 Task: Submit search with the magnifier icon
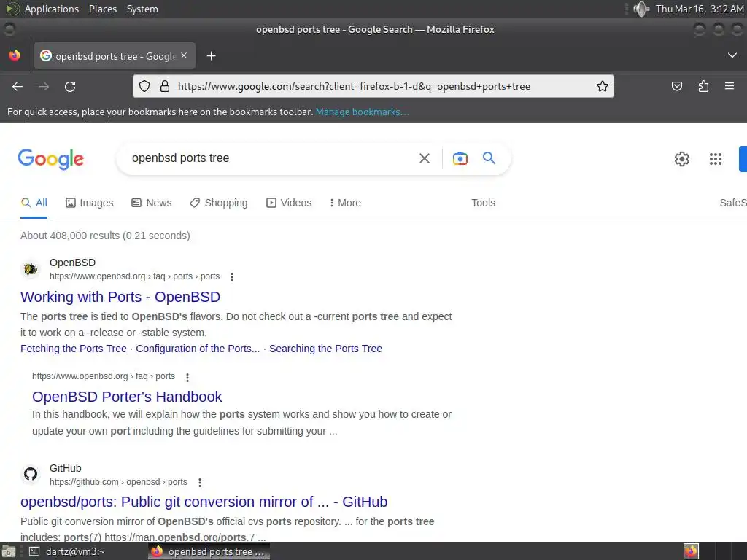click(x=489, y=157)
